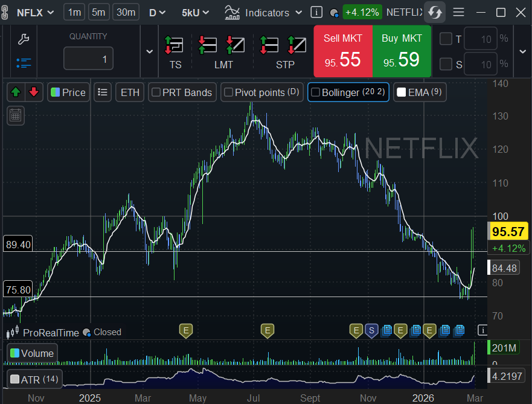Click the Buy MKT button
The height and width of the screenshot is (404, 532).
[402, 51]
